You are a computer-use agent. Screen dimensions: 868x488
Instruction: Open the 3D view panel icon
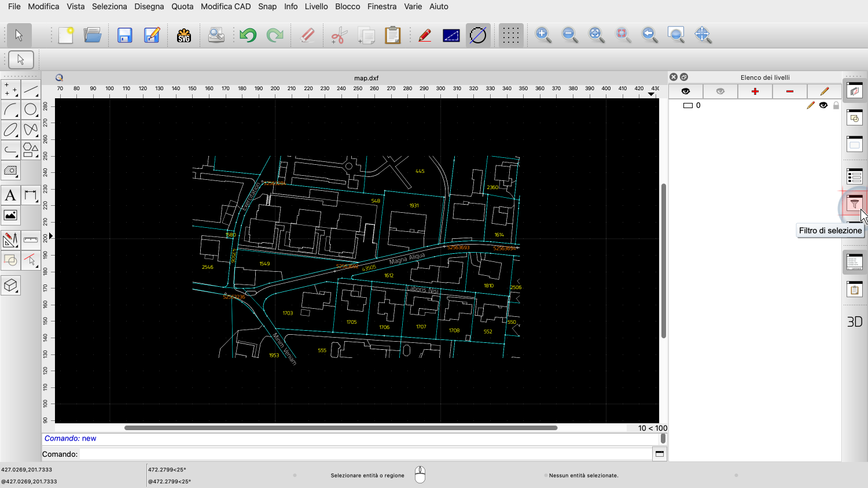tap(855, 322)
